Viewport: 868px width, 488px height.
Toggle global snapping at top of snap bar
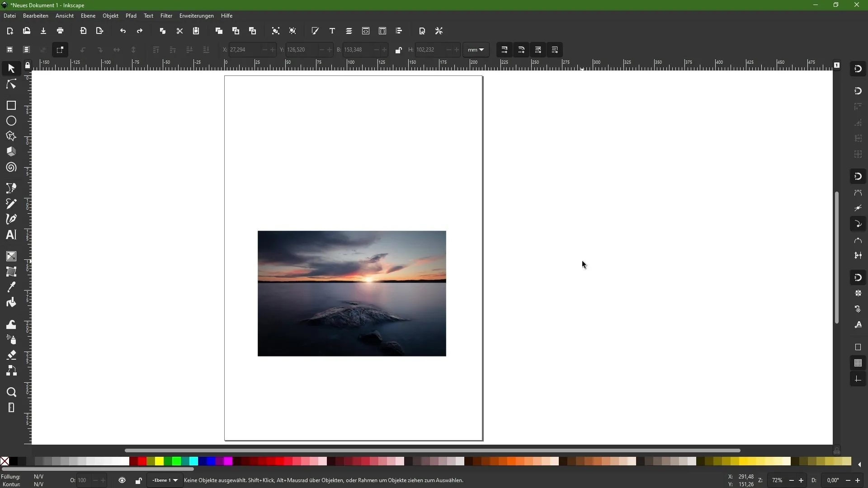click(x=858, y=69)
